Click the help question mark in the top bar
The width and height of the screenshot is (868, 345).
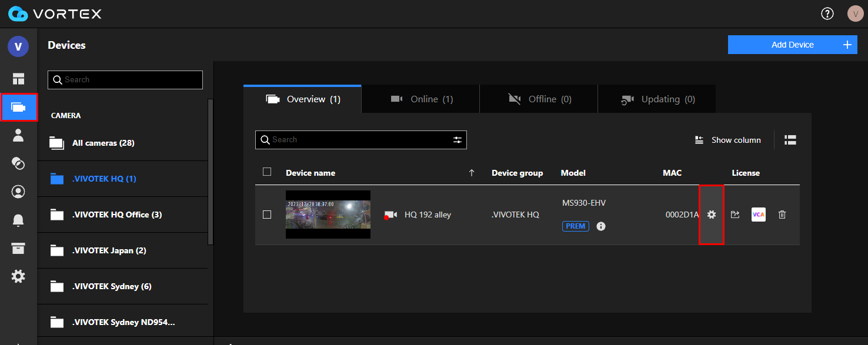827,13
